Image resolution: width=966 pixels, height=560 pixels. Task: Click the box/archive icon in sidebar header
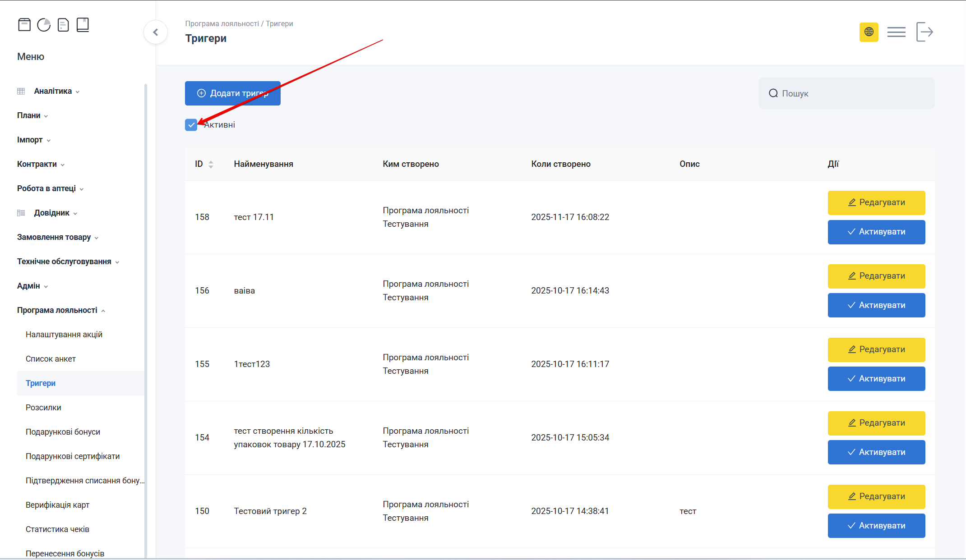click(x=24, y=25)
